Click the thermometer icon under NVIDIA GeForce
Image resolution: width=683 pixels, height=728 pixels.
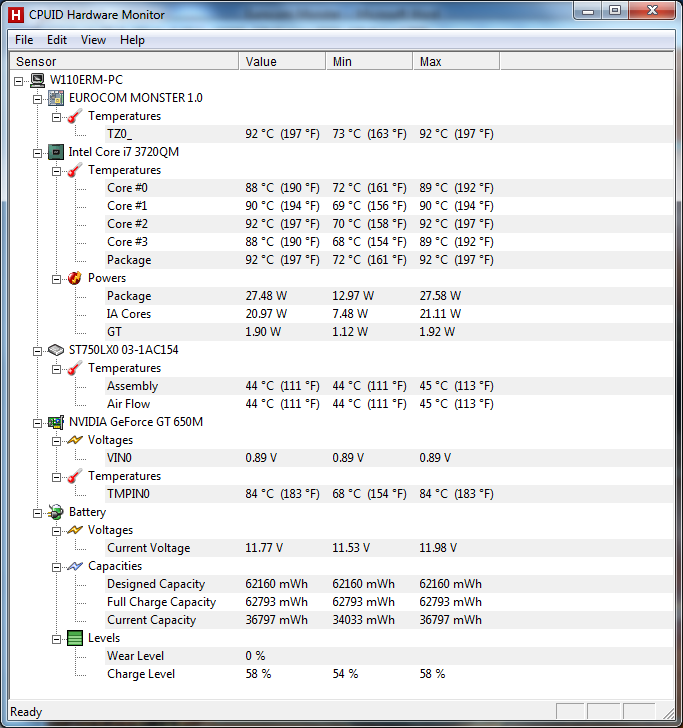75,476
